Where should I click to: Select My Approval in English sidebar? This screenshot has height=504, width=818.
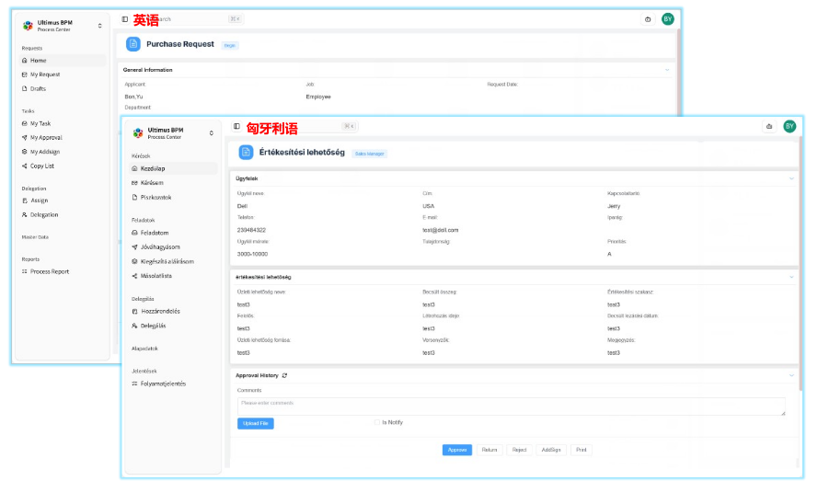pyautogui.click(x=46, y=137)
